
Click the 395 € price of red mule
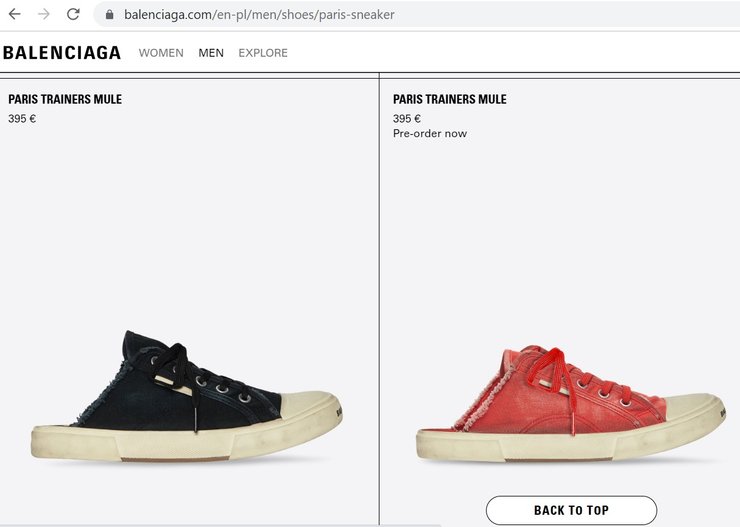click(407, 119)
